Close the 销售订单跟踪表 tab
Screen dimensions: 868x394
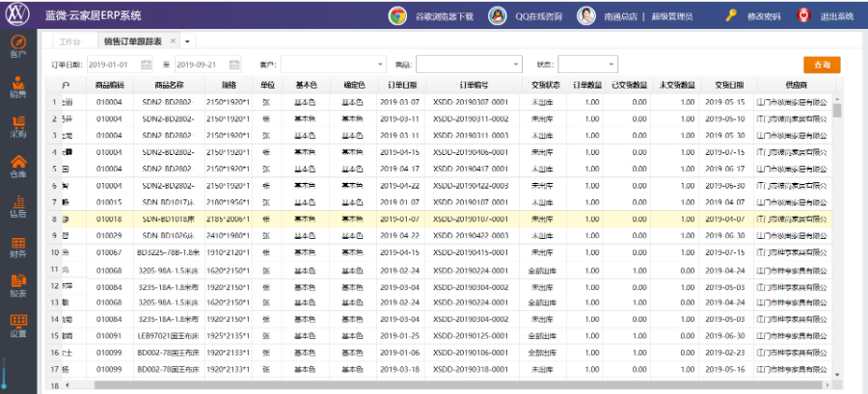[x=173, y=40]
